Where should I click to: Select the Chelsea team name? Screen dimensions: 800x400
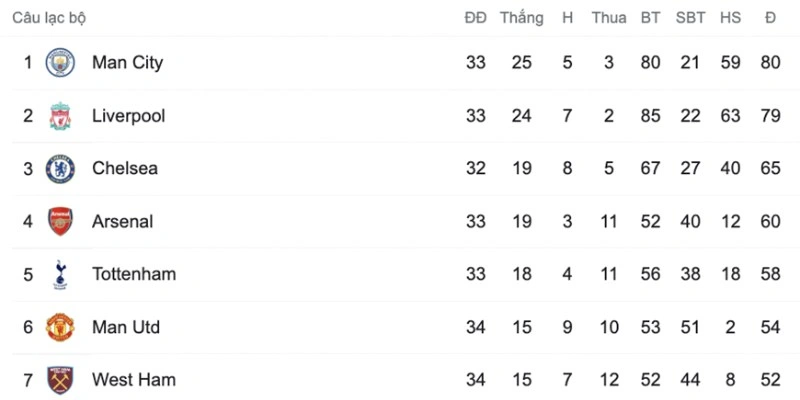click(x=125, y=168)
